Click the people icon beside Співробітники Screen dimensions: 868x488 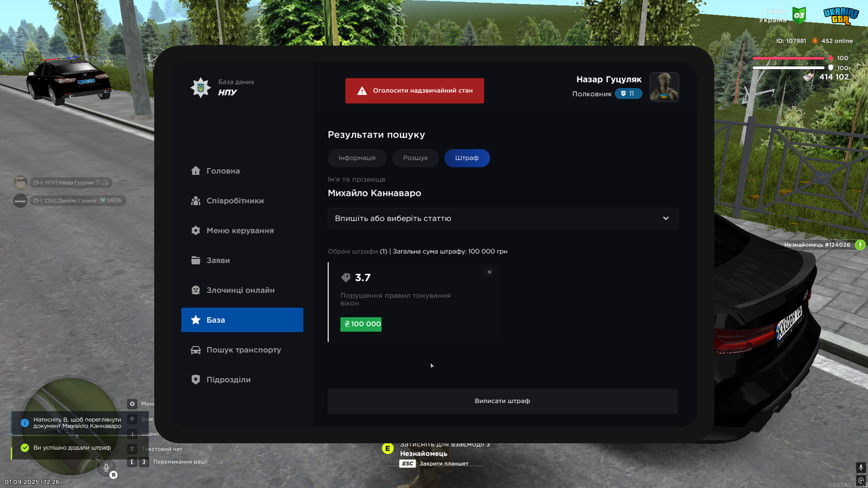coord(196,201)
